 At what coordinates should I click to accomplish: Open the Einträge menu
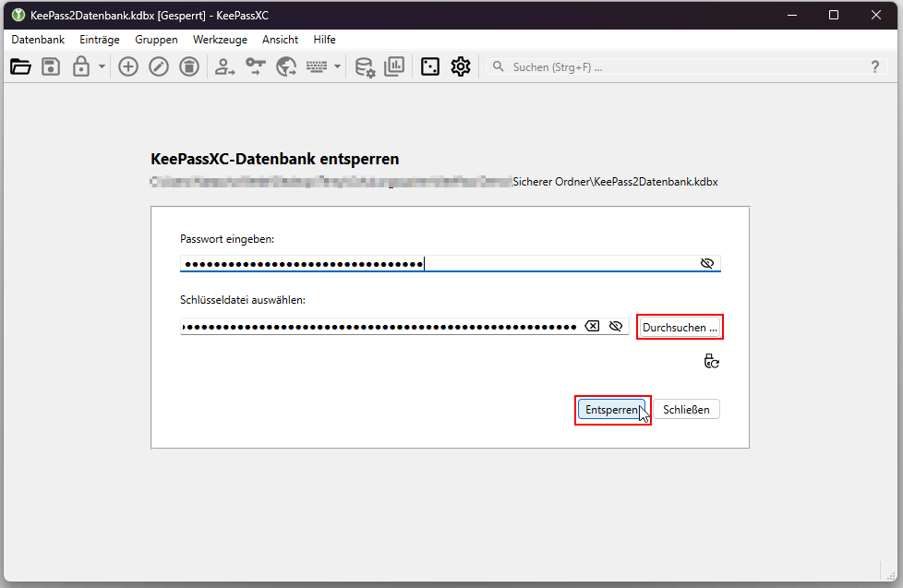click(100, 40)
